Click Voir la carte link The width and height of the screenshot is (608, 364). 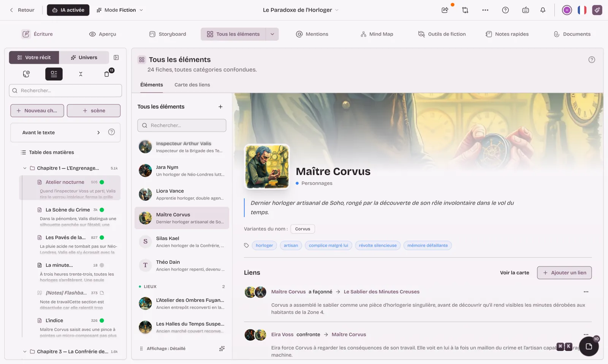(515, 273)
